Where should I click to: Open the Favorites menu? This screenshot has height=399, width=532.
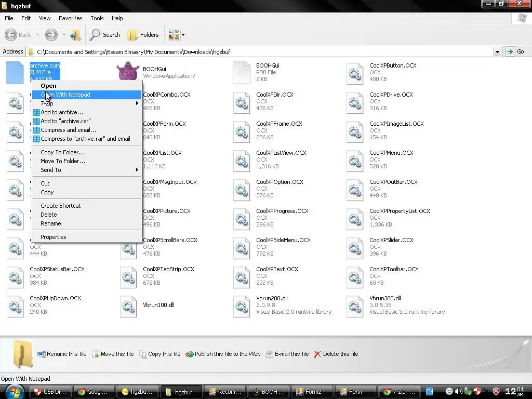click(71, 18)
